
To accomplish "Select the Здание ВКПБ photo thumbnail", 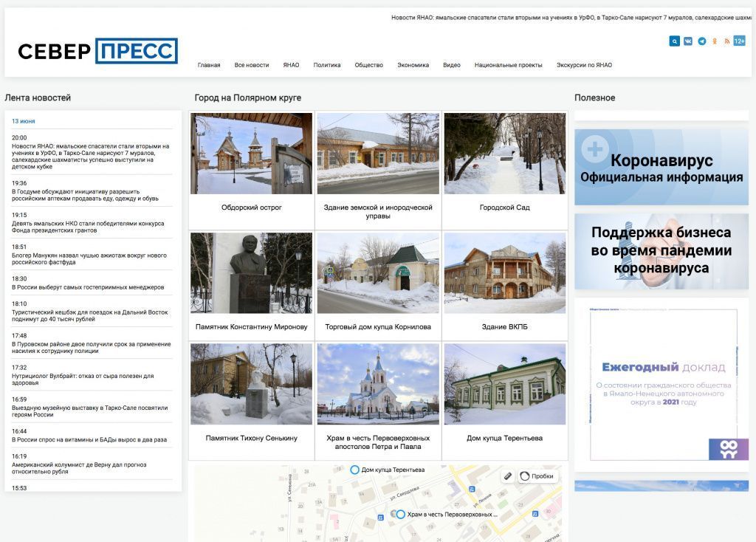I will point(505,273).
